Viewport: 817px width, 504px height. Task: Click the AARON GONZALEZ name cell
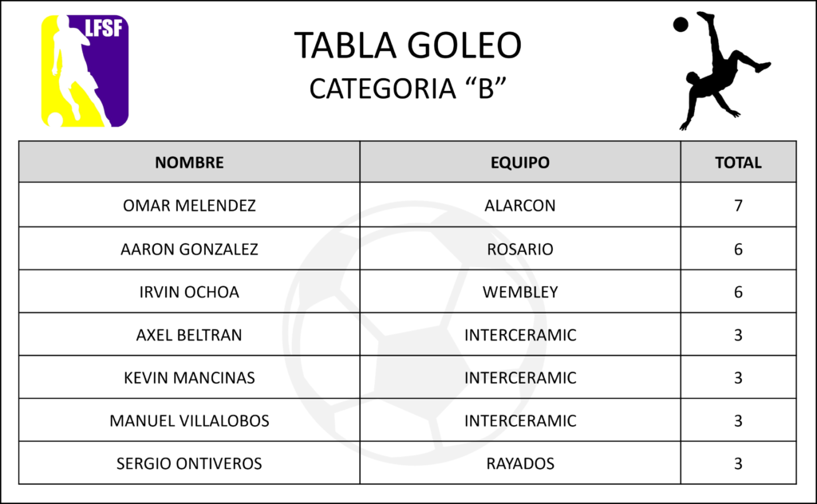189,249
